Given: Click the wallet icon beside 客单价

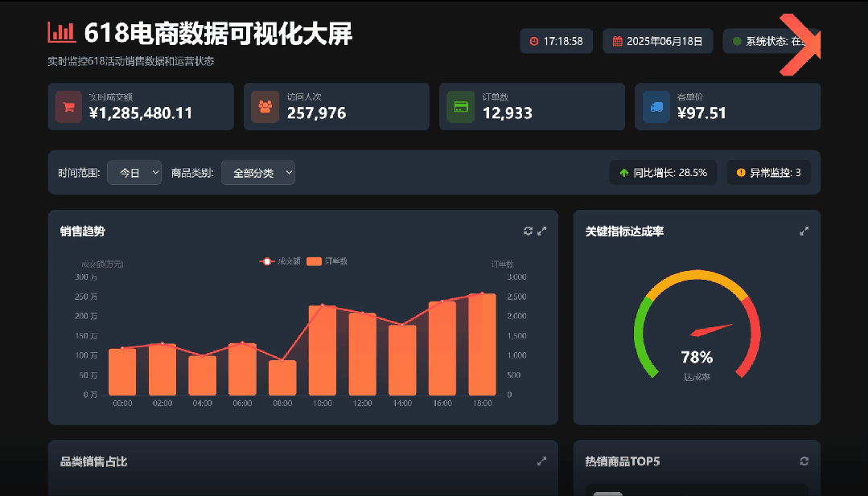Looking at the screenshot, I should pos(655,106).
